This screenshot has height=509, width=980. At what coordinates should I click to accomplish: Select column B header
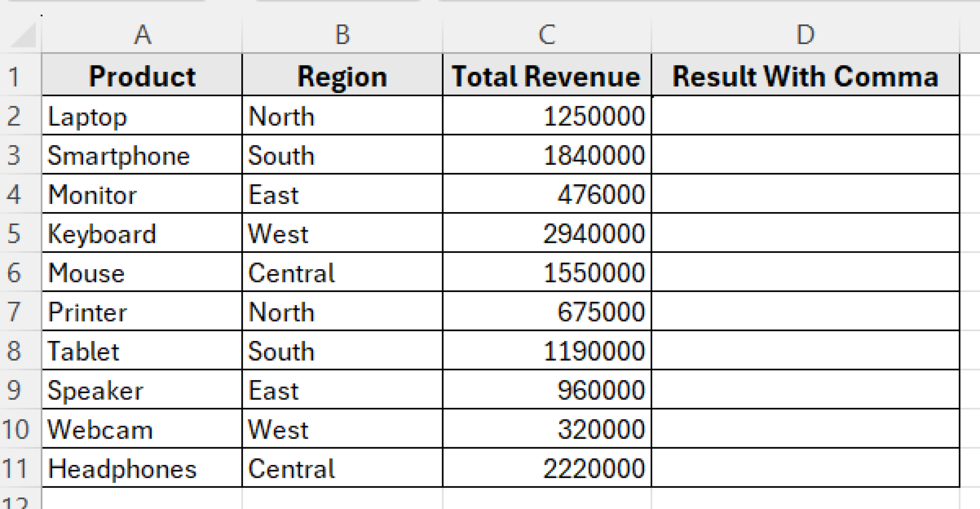[x=342, y=34]
